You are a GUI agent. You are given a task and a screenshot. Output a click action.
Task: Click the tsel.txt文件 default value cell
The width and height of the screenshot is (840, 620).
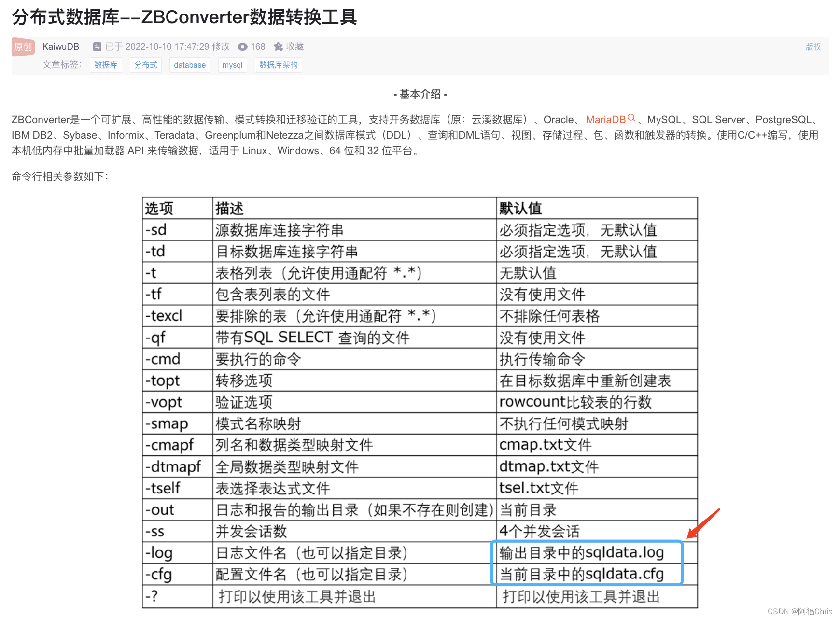click(597, 488)
